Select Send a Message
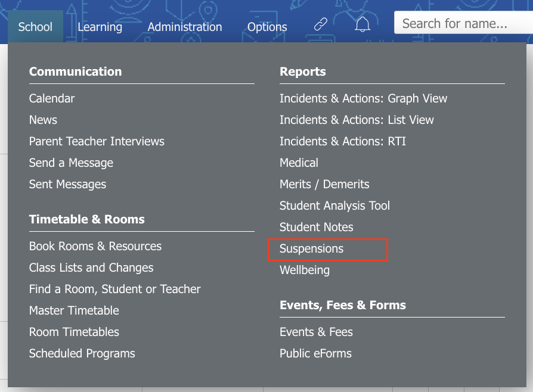 71,163
